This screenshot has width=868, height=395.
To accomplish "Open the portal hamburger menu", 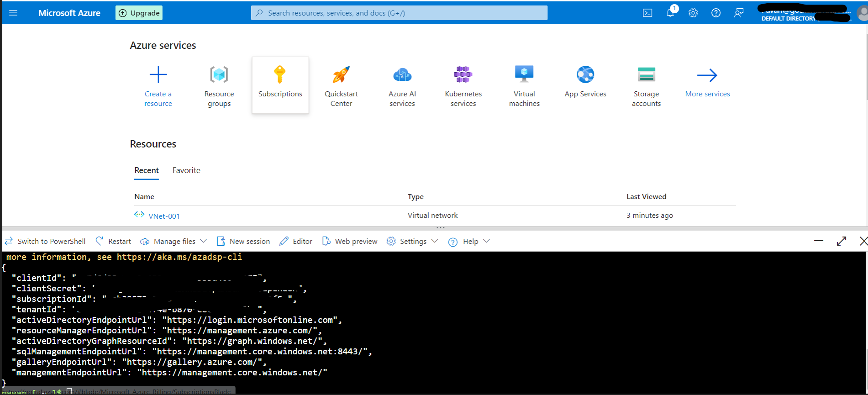I will (13, 13).
